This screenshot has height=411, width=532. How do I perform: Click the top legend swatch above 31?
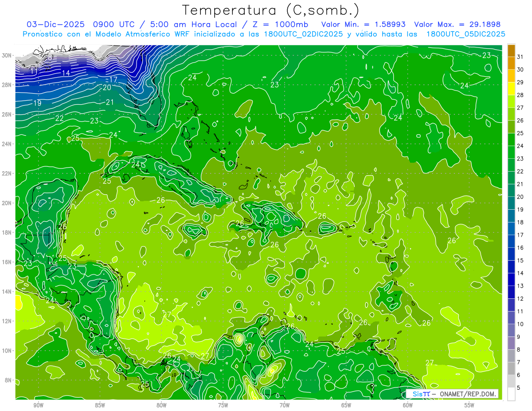[x=511, y=51]
